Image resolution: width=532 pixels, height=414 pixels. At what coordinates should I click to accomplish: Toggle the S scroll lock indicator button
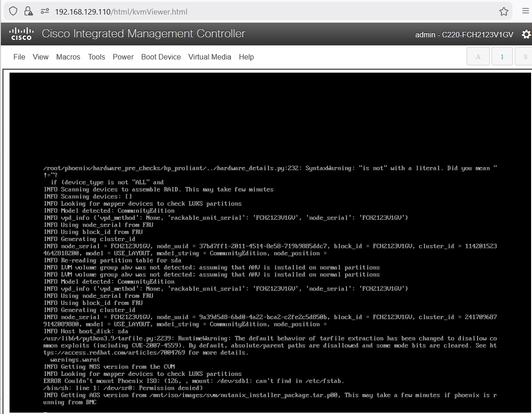(x=524, y=56)
